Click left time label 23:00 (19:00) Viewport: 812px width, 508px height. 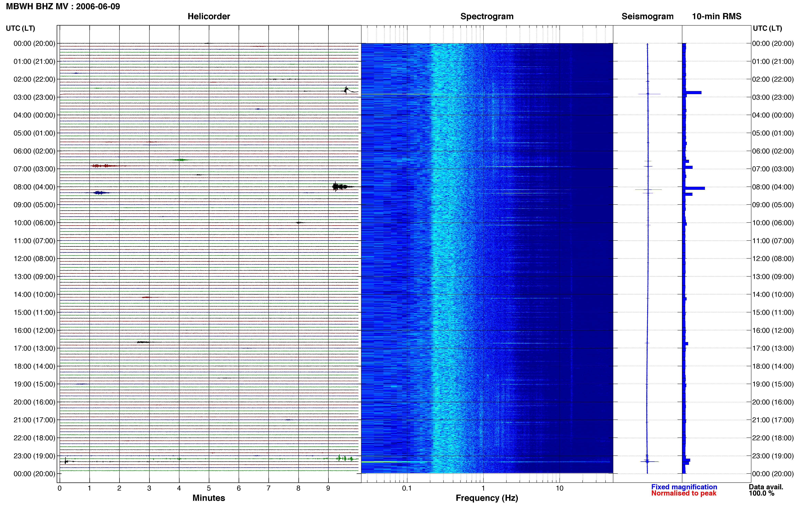coord(34,456)
